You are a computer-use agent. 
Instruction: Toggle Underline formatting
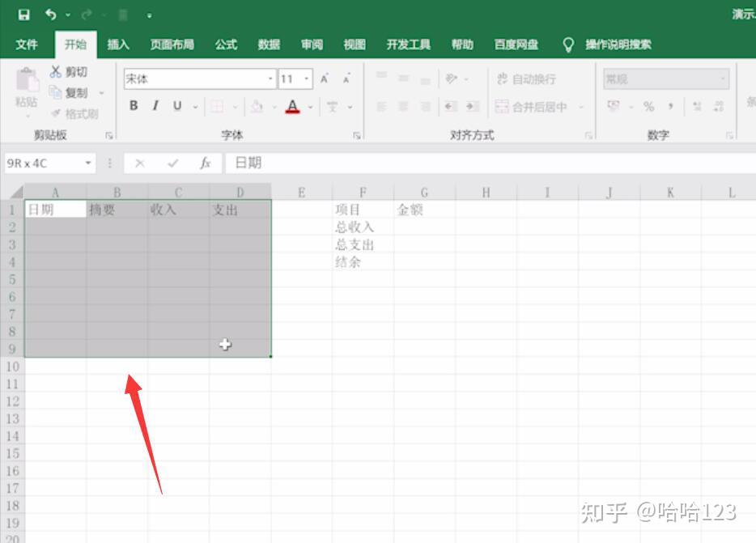(x=177, y=106)
